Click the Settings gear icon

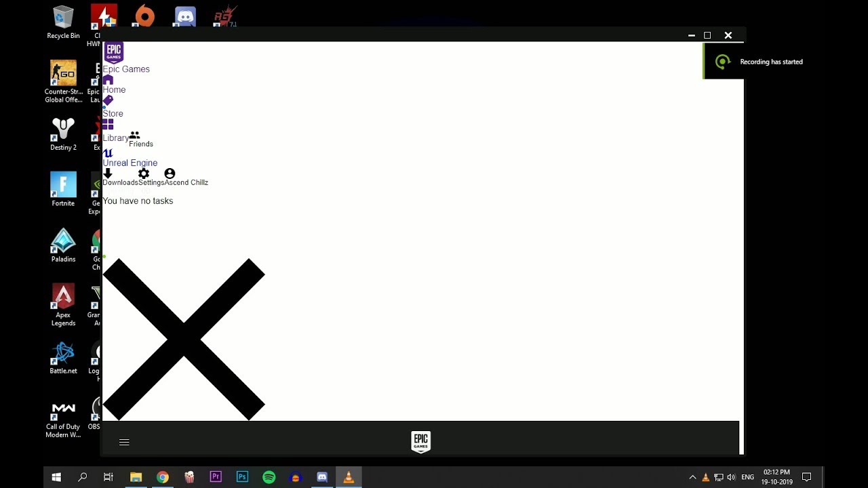143,174
